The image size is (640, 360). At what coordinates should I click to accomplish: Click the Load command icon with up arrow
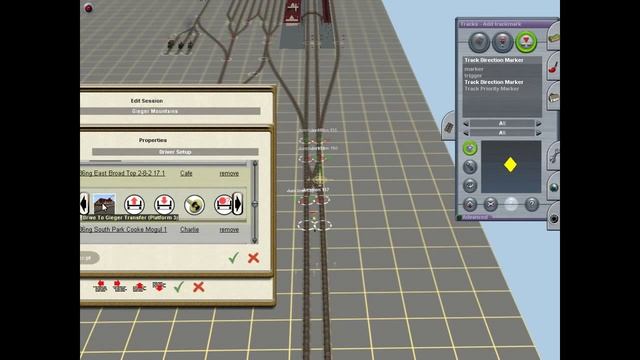(134, 204)
